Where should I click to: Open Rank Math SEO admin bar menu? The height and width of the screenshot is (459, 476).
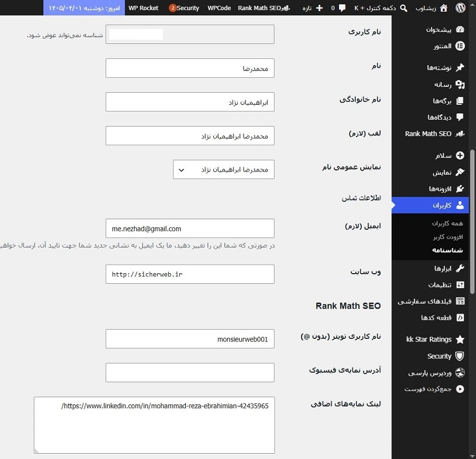point(264,8)
